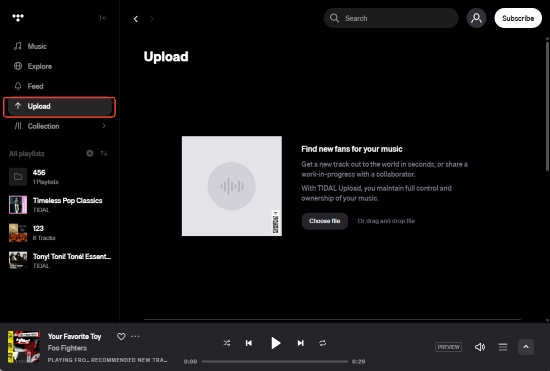Image resolution: width=550 pixels, height=371 pixels.
Task: Click the play button
Action: tap(276, 343)
